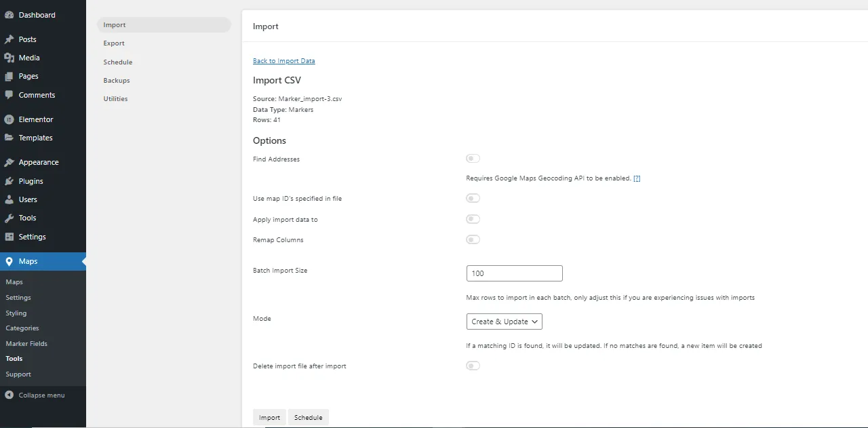The image size is (868, 428).
Task: Click the Back to Import Data link
Action: click(x=283, y=60)
